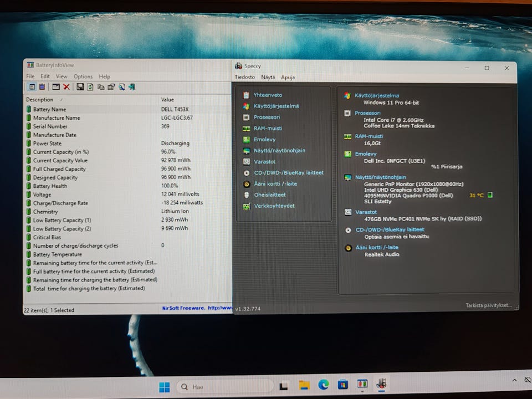Launch Microsoft Edge from the taskbar
This screenshot has height=399, width=532.
point(323,385)
